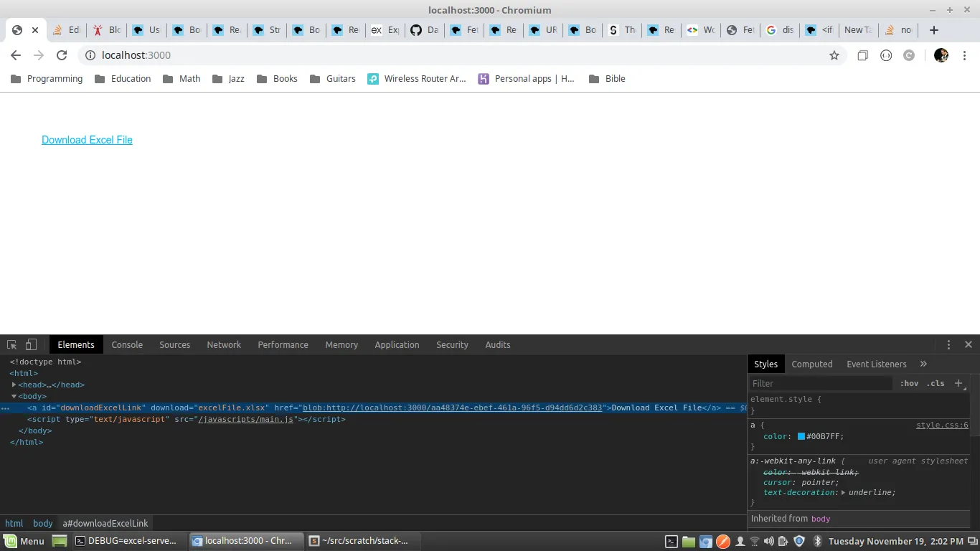Select html in the DevTools breadcrumb
The height and width of the screenshot is (551, 980).
[14, 523]
